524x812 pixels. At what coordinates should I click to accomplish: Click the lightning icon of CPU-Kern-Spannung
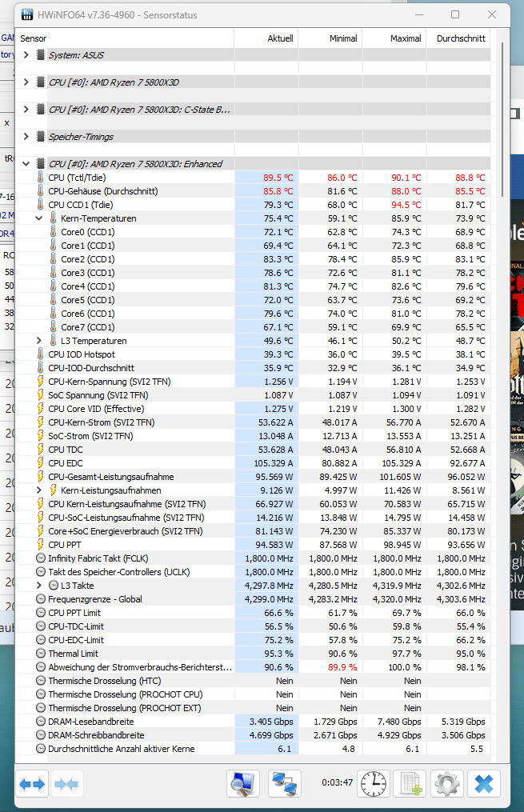40,381
